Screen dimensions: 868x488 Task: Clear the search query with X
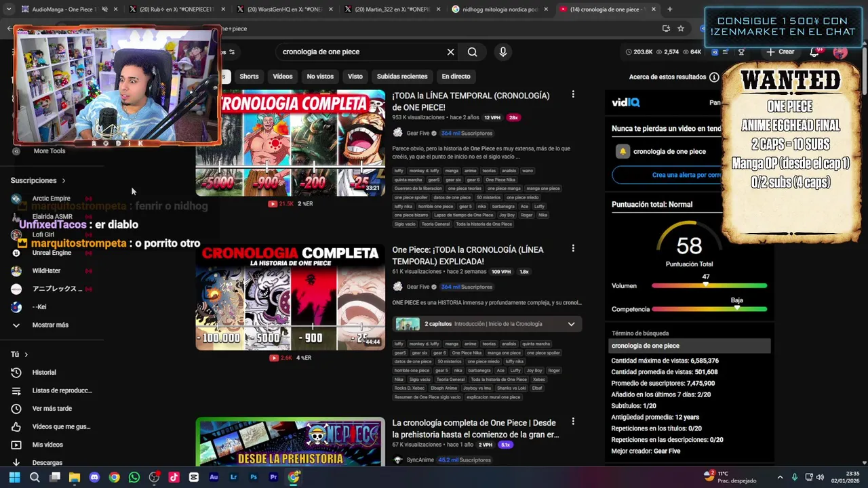(450, 52)
